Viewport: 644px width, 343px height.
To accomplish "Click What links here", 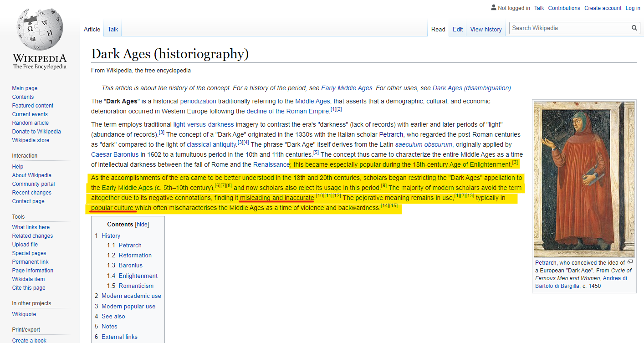I will (x=31, y=227).
